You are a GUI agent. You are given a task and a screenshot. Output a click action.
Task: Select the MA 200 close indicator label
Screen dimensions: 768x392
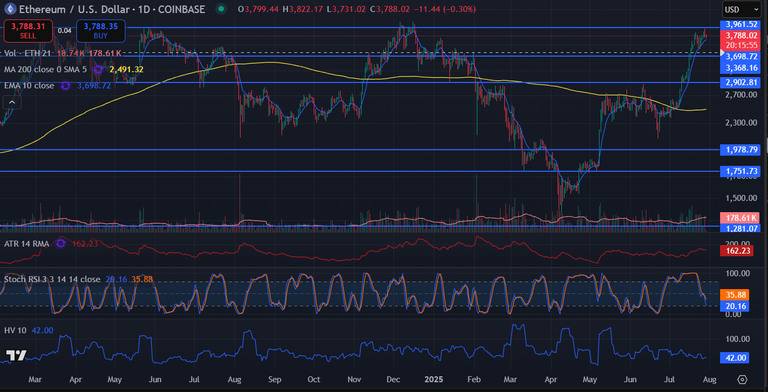(45, 70)
